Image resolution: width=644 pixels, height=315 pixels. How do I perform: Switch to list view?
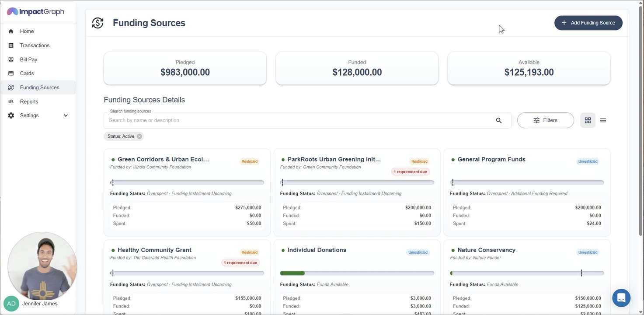pyautogui.click(x=603, y=120)
